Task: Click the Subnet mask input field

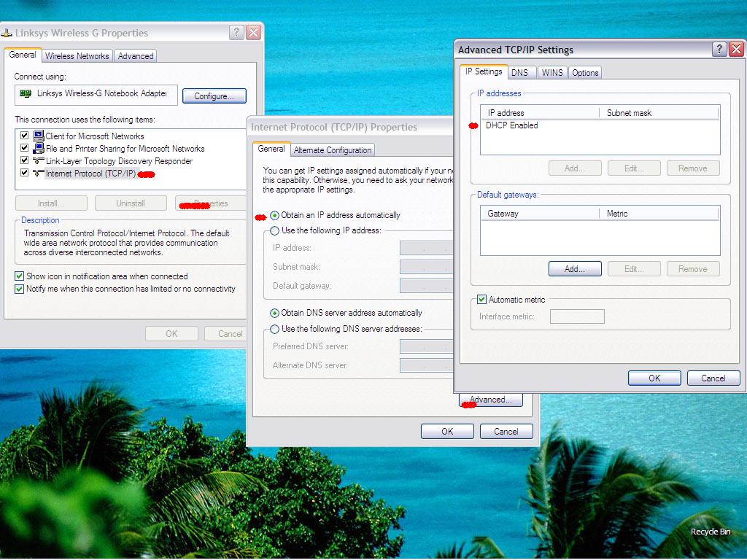Action: point(426,267)
